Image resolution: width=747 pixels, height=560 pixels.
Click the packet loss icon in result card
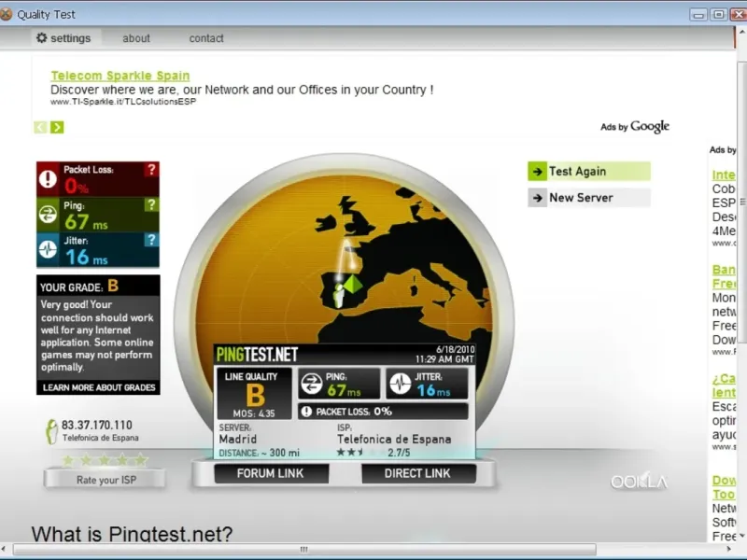(x=306, y=412)
